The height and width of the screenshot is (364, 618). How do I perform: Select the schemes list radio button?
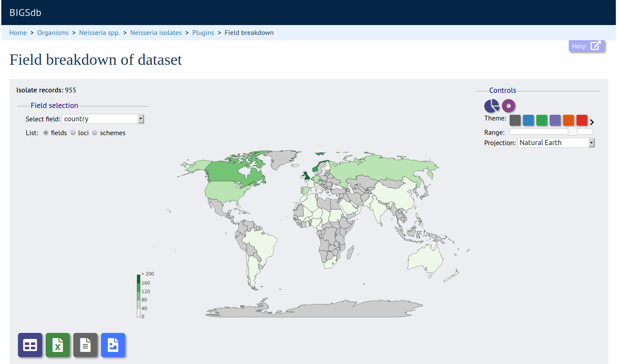[x=95, y=133]
